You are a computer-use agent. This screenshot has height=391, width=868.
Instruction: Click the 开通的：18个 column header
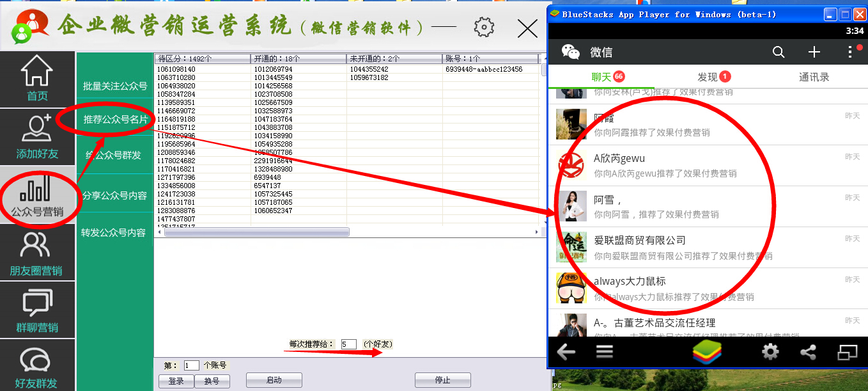coord(298,59)
